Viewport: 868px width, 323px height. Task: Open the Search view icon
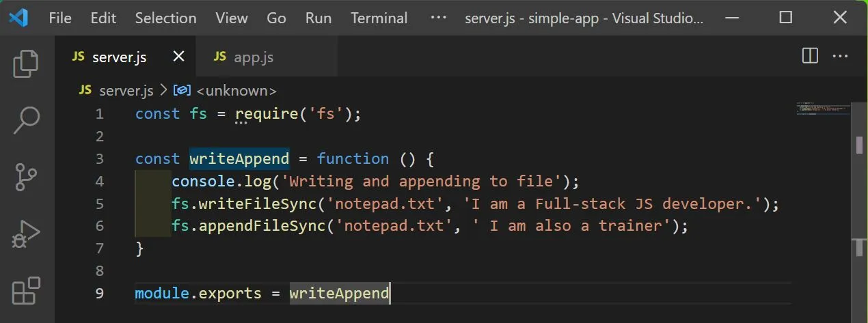pos(27,120)
